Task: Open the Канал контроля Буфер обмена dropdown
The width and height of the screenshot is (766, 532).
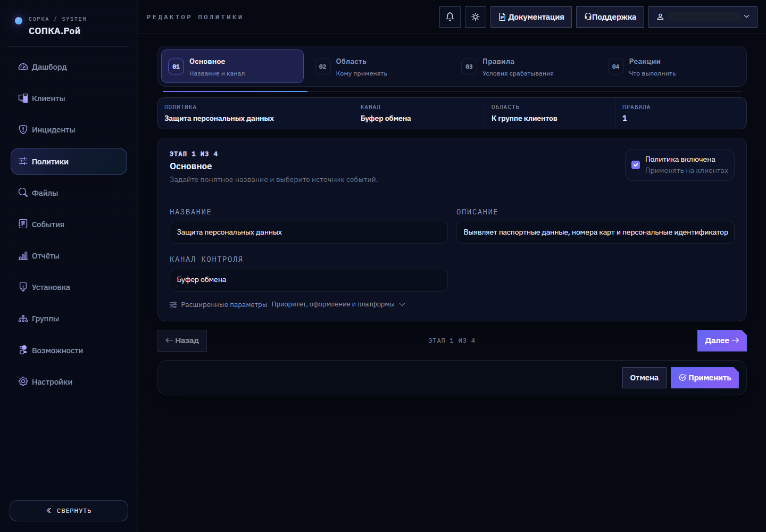Action: pyautogui.click(x=309, y=280)
